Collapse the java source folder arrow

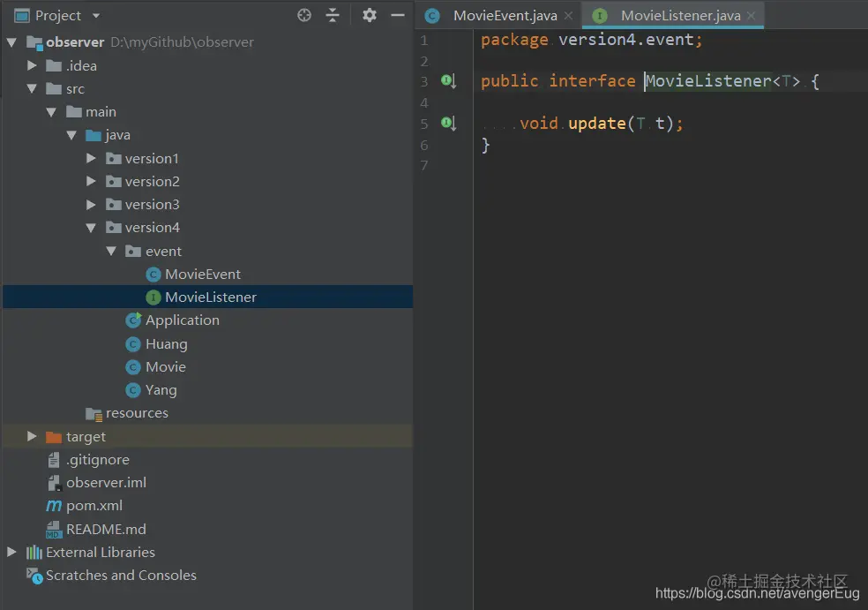tap(71, 135)
